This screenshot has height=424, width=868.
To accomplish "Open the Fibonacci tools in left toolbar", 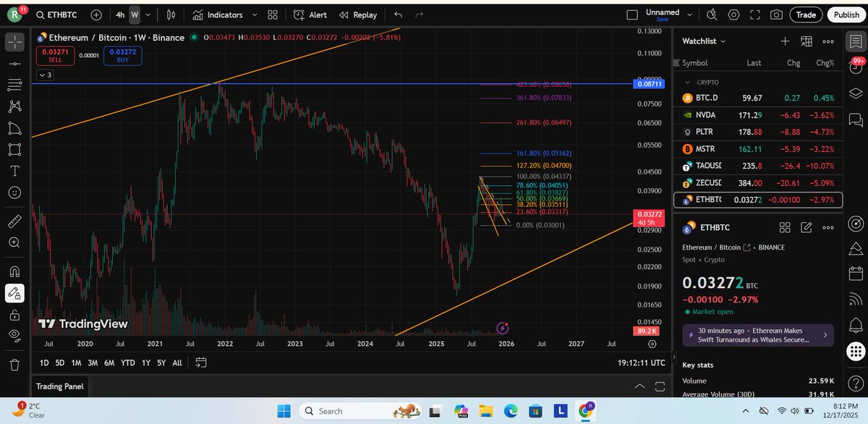I will [14, 85].
